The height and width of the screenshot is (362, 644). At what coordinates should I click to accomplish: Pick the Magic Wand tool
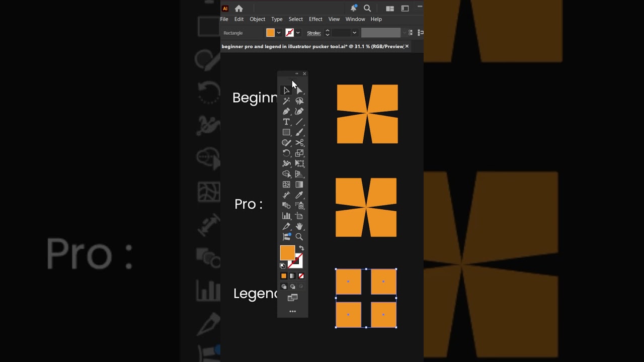click(x=286, y=101)
